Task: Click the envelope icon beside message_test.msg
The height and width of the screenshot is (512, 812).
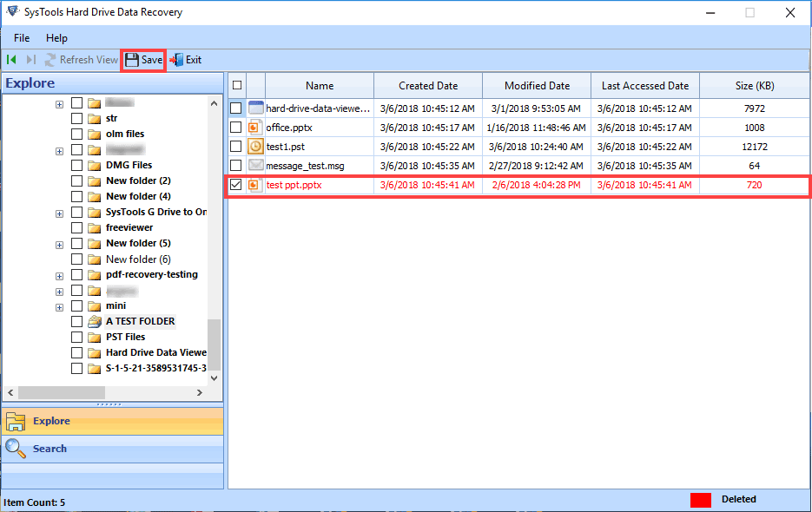Action: pyautogui.click(x=254, y=166)
